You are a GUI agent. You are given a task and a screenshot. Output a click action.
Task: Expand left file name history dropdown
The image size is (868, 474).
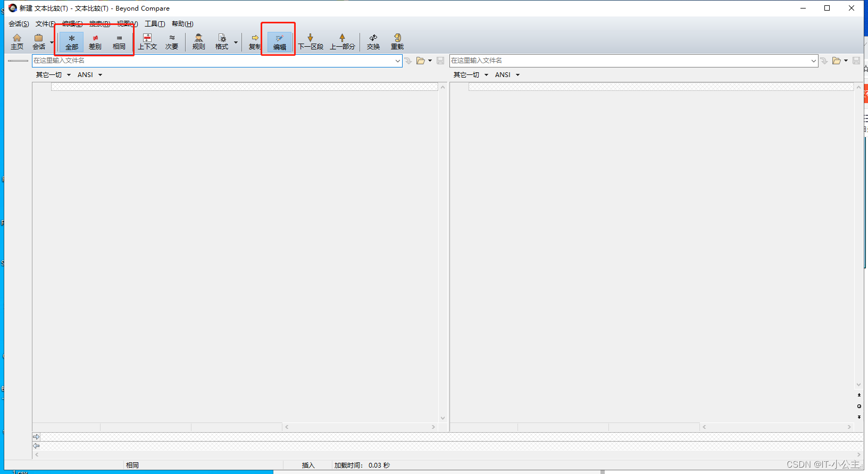pyautogui.click(x=397, y=61)
